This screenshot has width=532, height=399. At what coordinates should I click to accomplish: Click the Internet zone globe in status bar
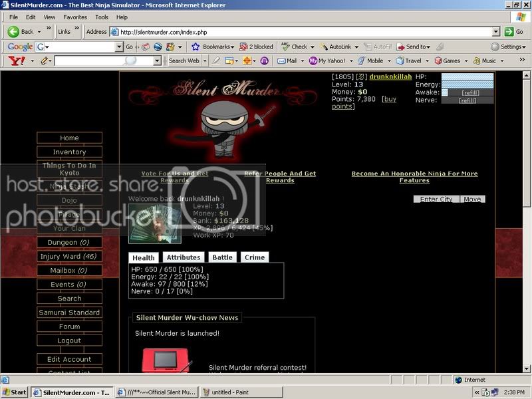[458, 380]
